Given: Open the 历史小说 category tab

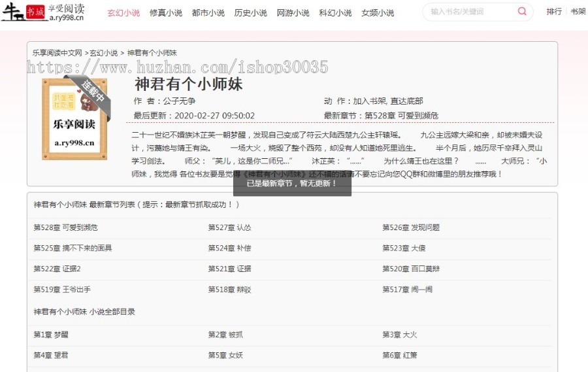Looking at the screenshot, I should [250, 13].
